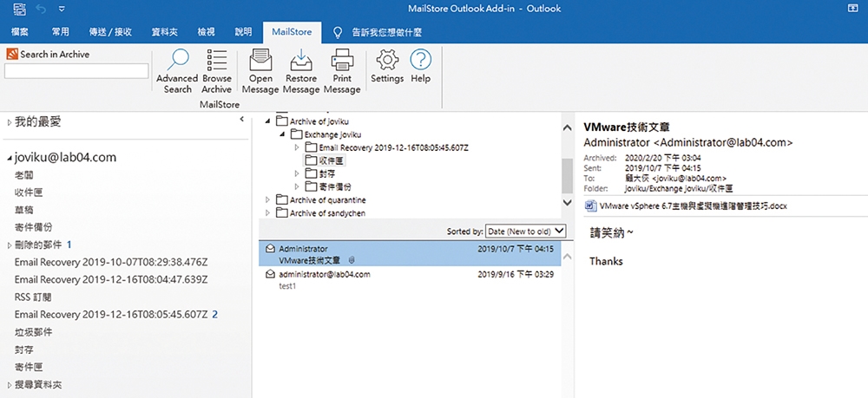Expand Archive of sandychen node
The height and width of the screenshot is (398, 868).
pos(268,212)
